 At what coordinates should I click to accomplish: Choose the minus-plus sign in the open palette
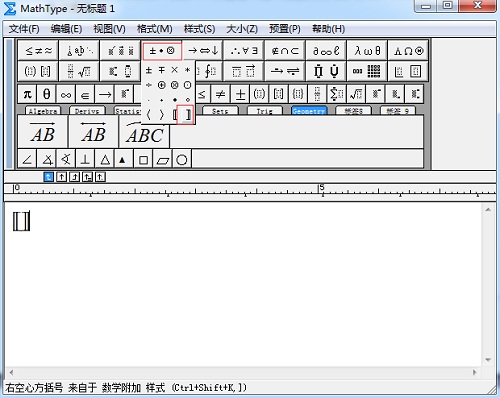tap(162, 70)
